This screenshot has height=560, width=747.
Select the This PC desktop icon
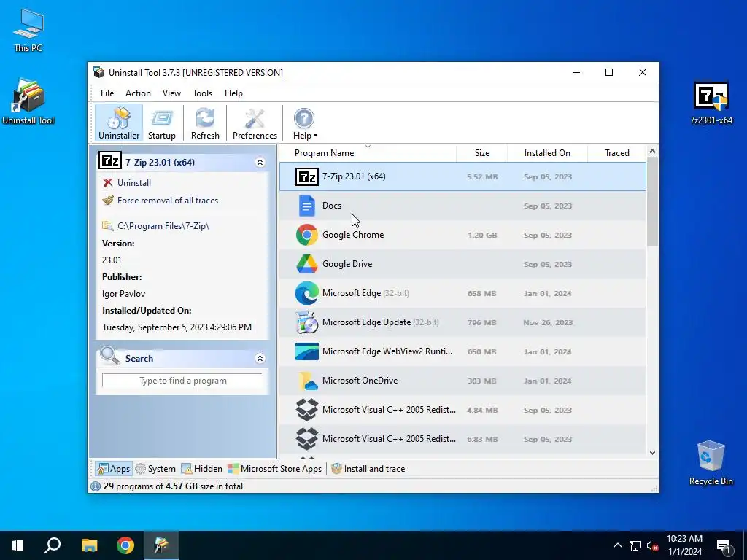click(28, 30)
